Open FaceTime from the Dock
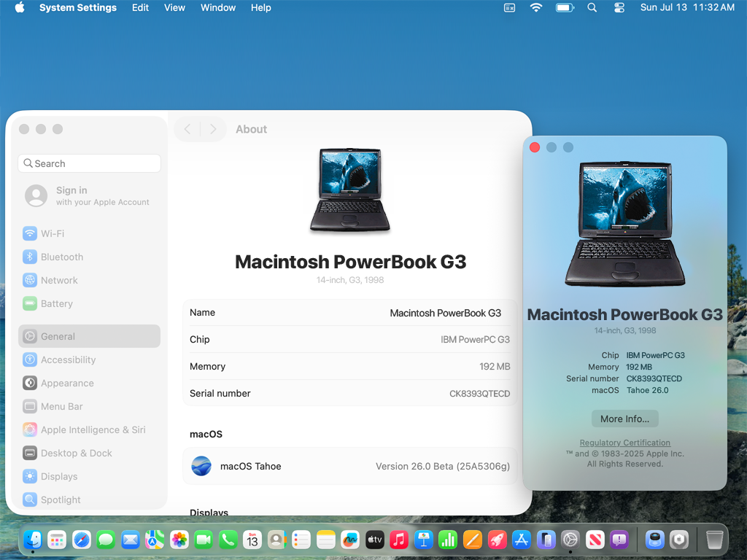The height and width of the screenshot is (560, 747). click(204, 540)
